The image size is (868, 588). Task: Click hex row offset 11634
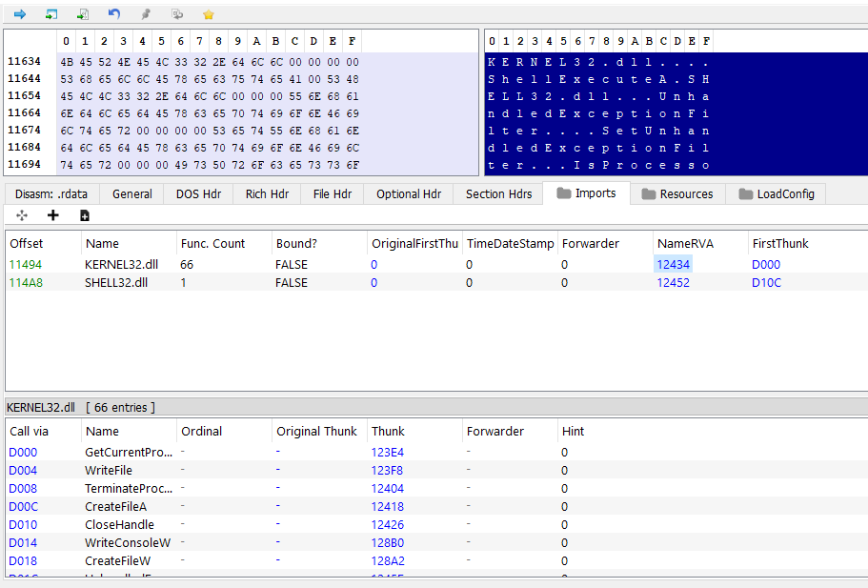point(25,61)
